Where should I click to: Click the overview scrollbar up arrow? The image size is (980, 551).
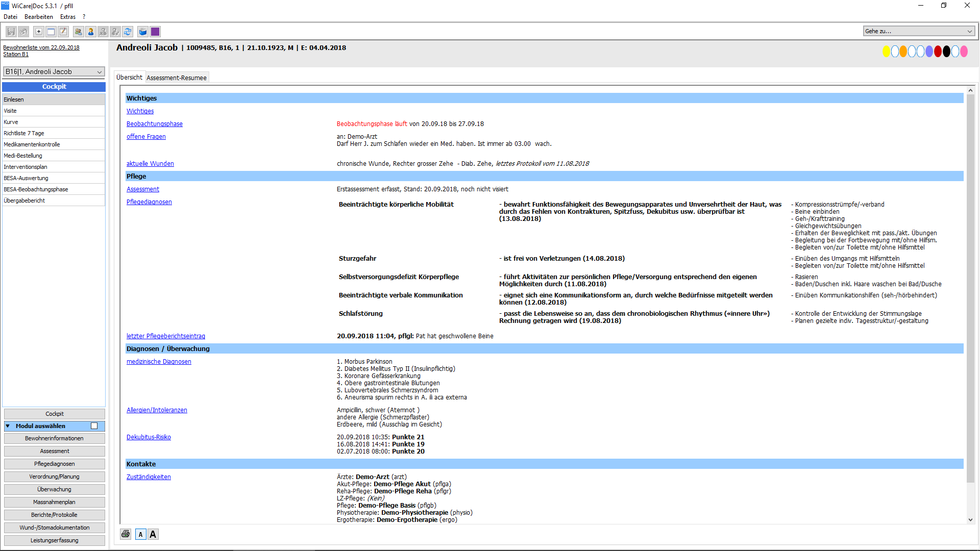[x=970, y=90]
